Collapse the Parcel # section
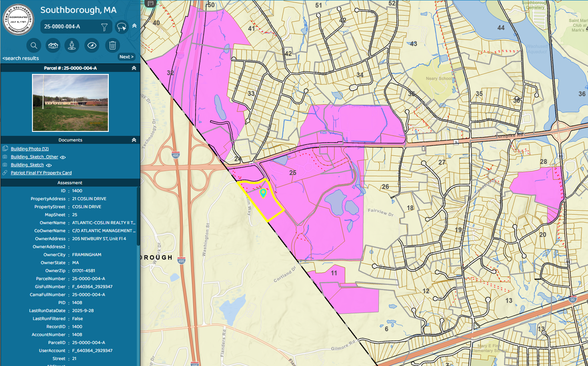 coord(134,68)
